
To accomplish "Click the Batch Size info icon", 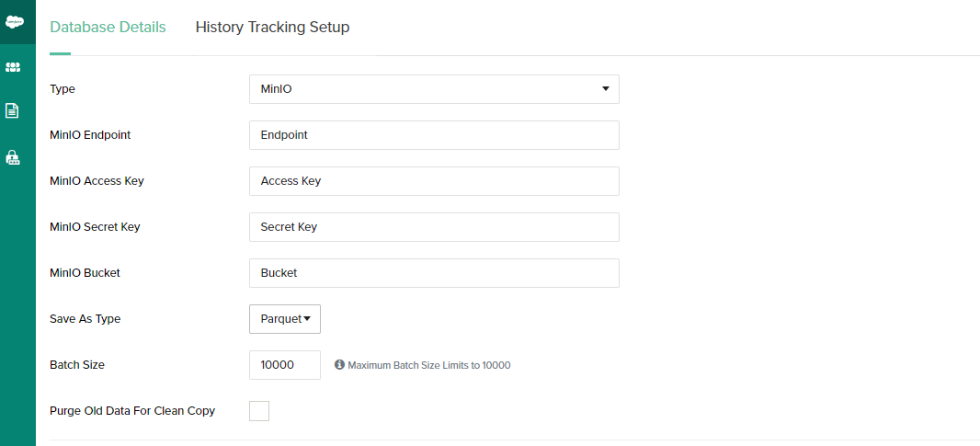I will [x=339, y=365].
